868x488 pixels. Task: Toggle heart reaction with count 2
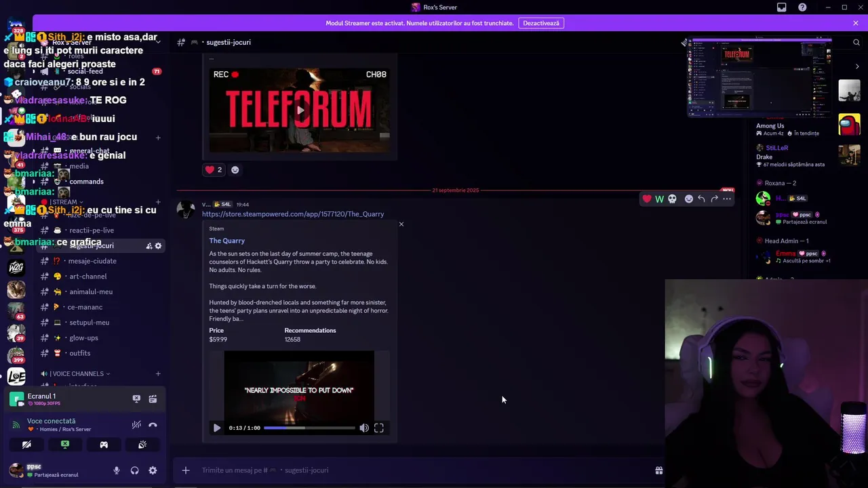[x=214, y=170]
